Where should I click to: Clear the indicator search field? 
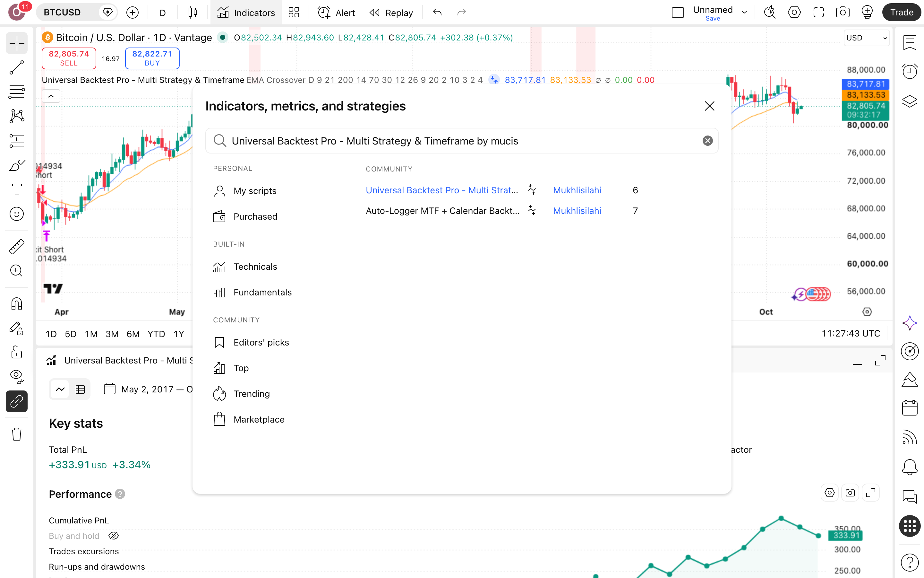[x=707, y=141]
